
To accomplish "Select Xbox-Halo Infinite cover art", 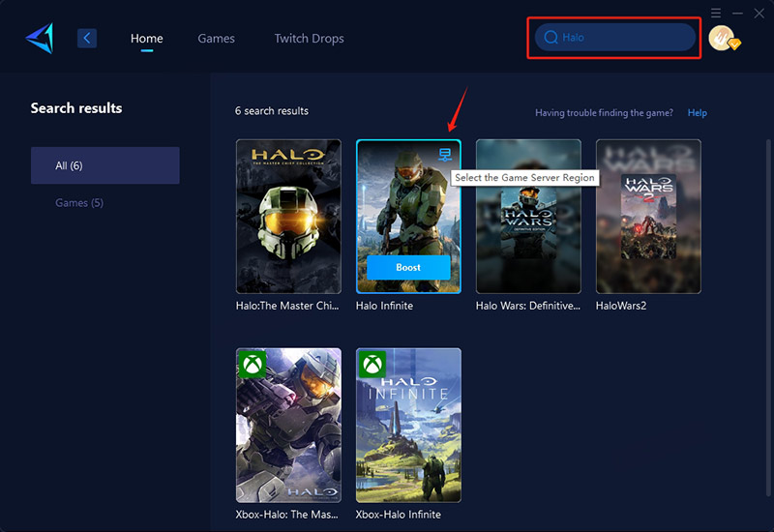I will 408,426.
